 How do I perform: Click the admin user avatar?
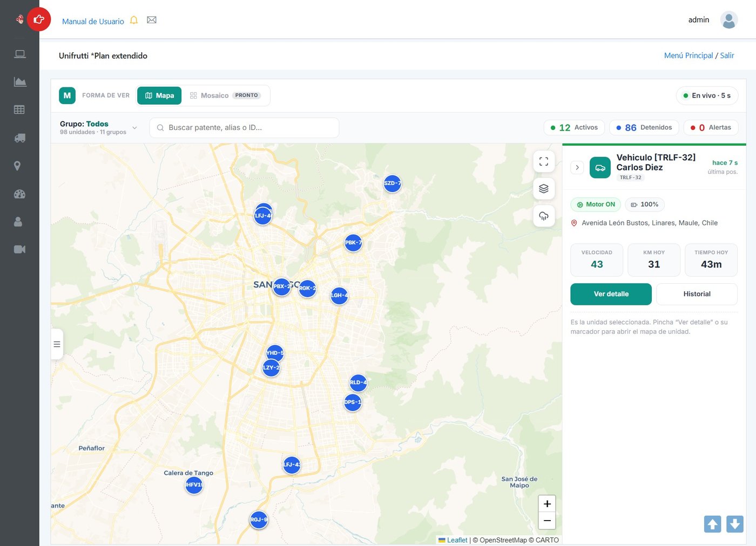tap(729, 20)
